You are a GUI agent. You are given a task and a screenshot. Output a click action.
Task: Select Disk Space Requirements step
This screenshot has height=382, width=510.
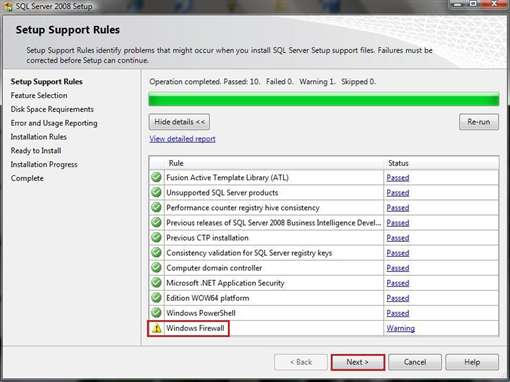(52, 109)
